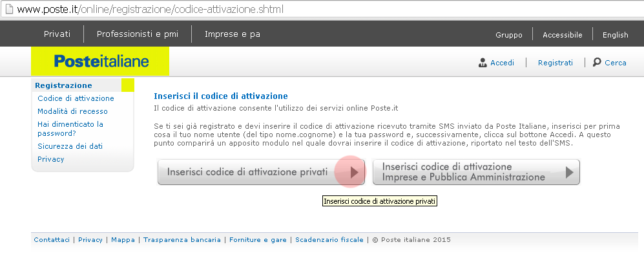
Task: Click Inserisci codice di attivazione privati button
Action: pos(261,172)
